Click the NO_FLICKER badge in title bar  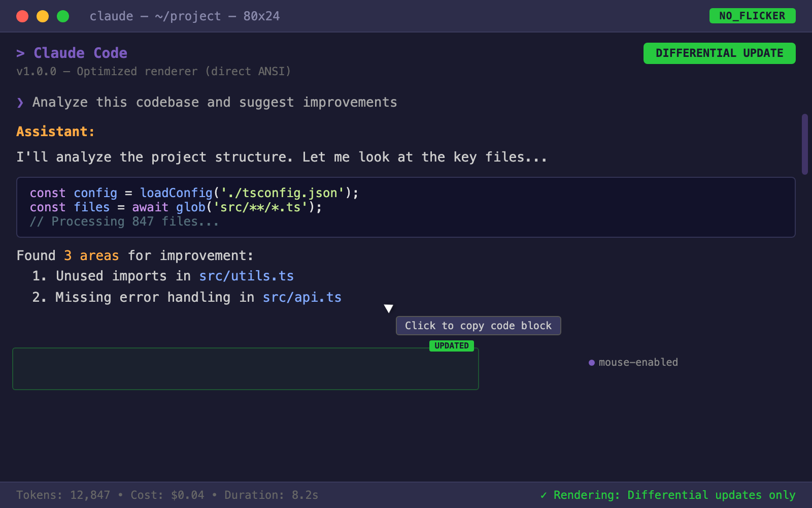point(752,16)
